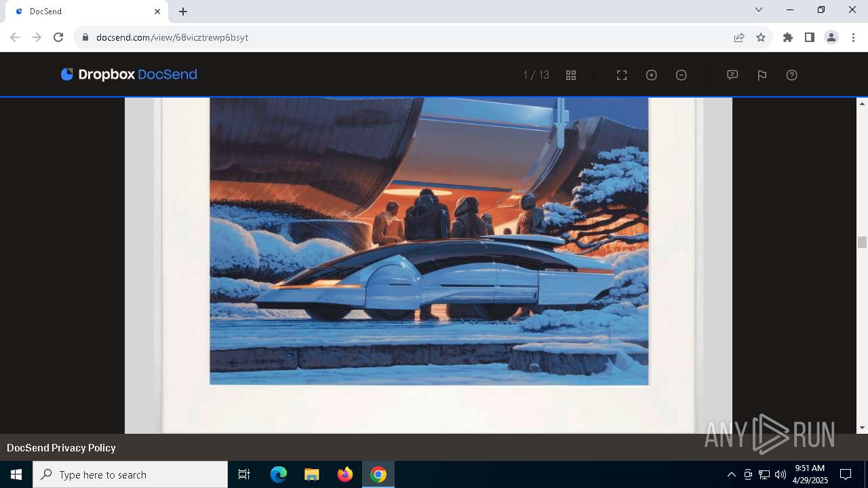Open the Chrome profile avatar
This screenshot has height=488, width=868.
tap(831, 37)
